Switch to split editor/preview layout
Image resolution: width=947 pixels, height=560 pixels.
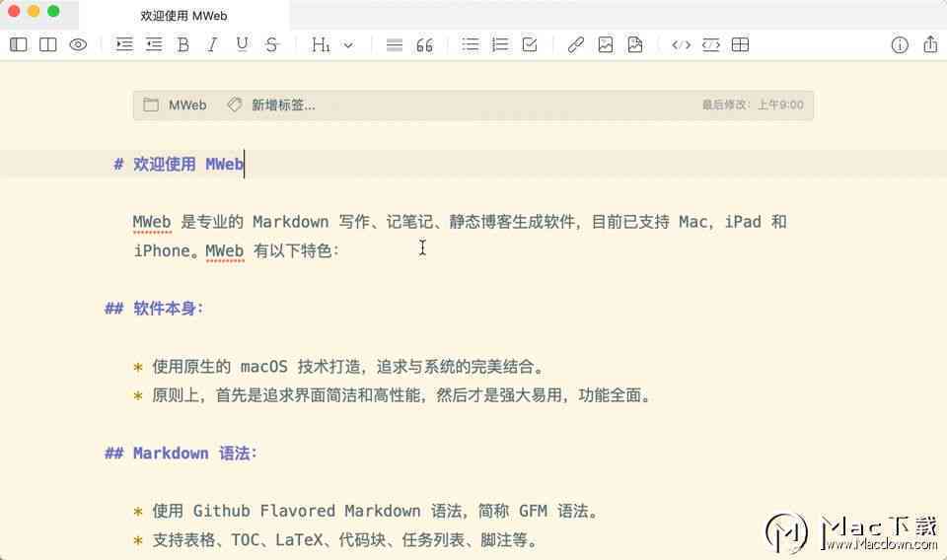[x=48, y=44]
